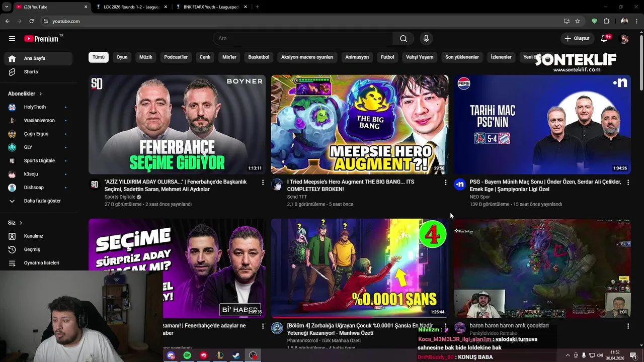Open GLY subscription channel

click(x=38, y=147)
